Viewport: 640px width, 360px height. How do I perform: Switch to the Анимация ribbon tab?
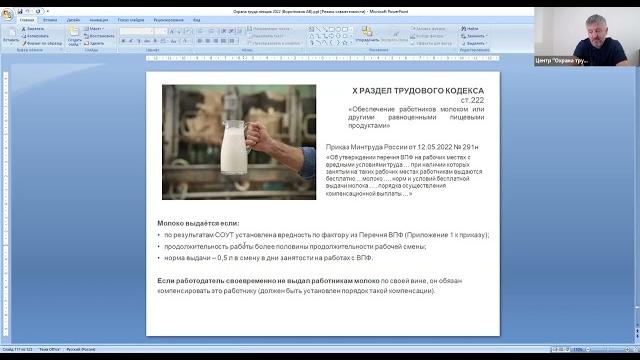[x=99, y=20]
